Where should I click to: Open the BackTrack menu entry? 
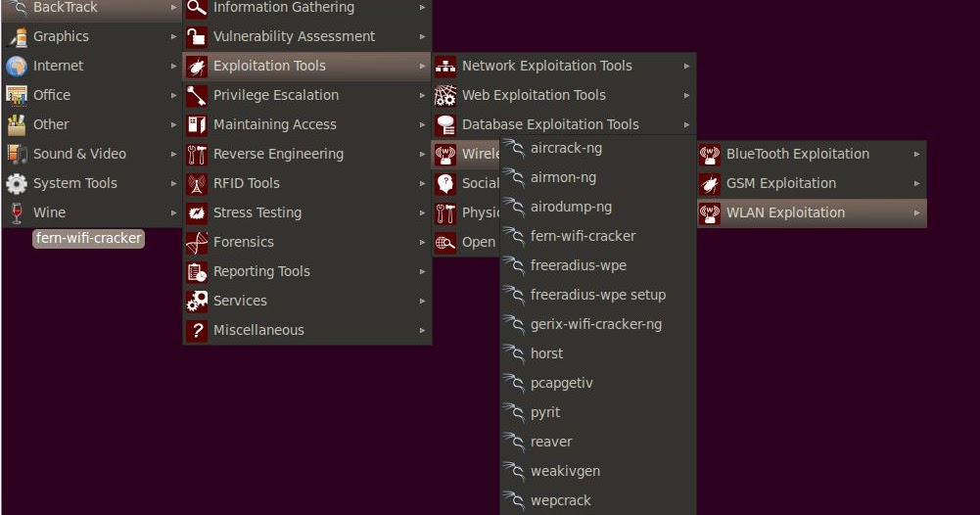point(92,9)
